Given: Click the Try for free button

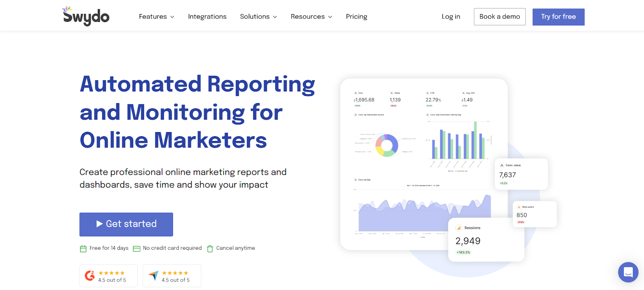Looking at the screenshot, I should pyautogui.click(x=558, y=17).
